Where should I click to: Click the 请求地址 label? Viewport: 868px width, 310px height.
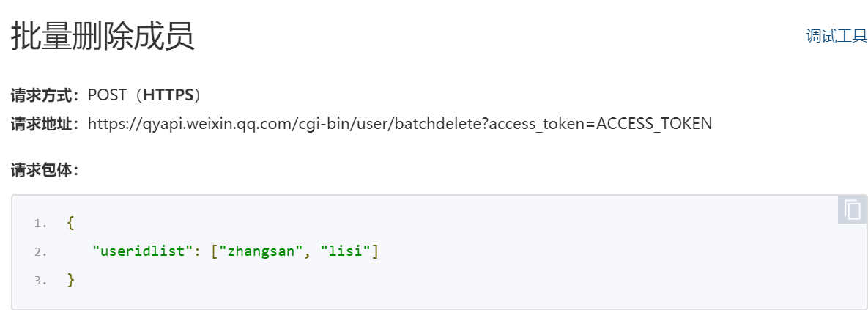coord(44,123)
